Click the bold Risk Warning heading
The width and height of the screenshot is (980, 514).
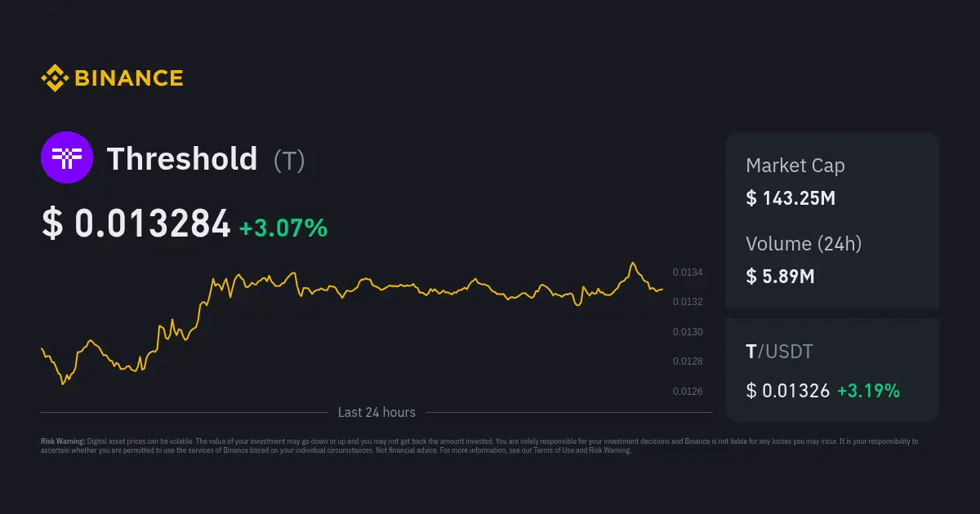coord(63,441)
